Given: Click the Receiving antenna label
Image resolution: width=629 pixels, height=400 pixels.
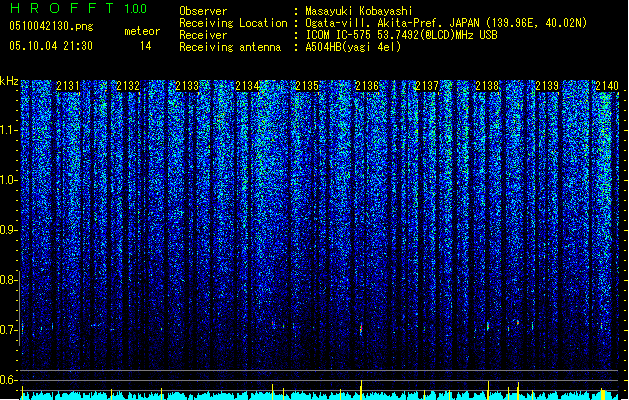Looking at the screenshot, I should pyautogui.click(x=230, y=47).
